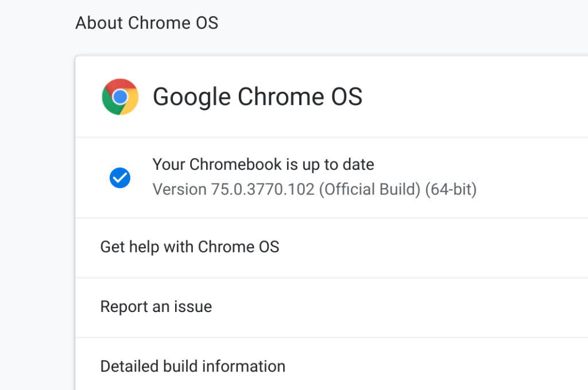The height and width of the screenshot is (390, 588).
Task: Open Get help with Chrome OS
Action: [x=331, y=248]
